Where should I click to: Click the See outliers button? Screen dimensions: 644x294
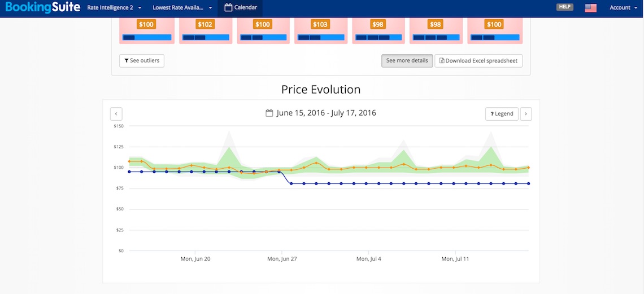click(x=142, y=61)
